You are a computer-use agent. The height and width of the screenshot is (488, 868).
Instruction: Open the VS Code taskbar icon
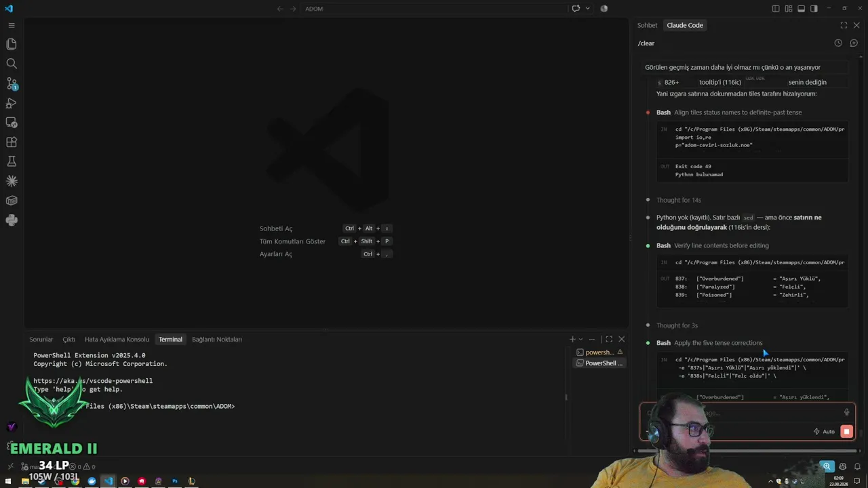click(x=108, y=481)
